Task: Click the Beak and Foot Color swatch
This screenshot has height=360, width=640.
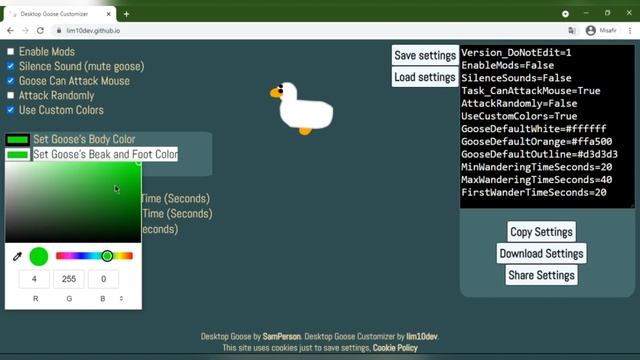Action: pyautogui.click(x=18, y=155)
